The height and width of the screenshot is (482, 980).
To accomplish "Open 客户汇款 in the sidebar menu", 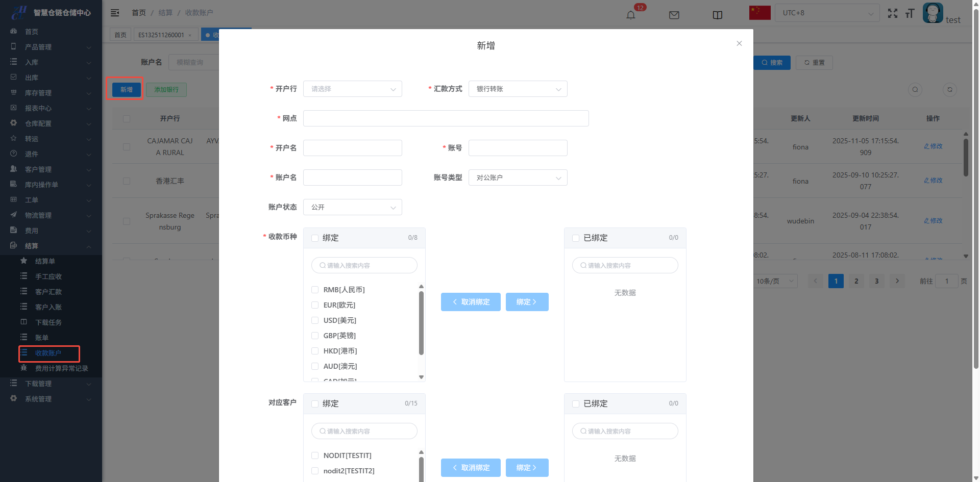I will (x=48, y=292).
